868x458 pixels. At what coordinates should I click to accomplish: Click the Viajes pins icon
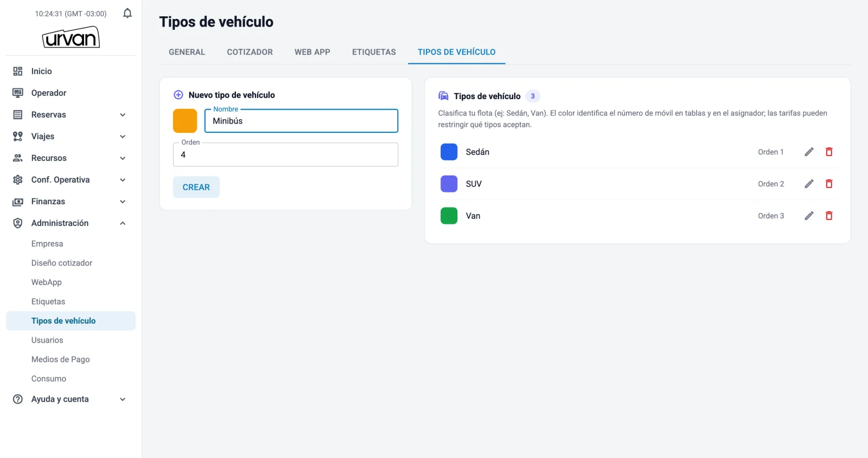[x=18, y=136]
